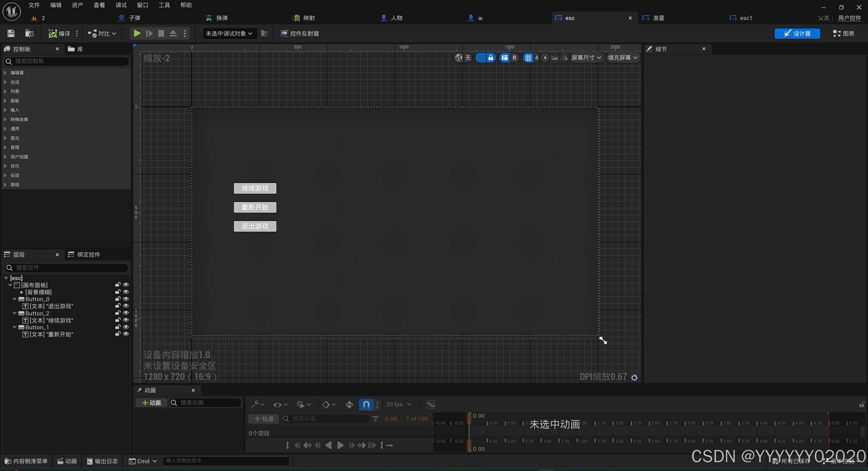868x471 pixels.
Task: Click the curve editor icon in sequencer
Action: (431, 404)
